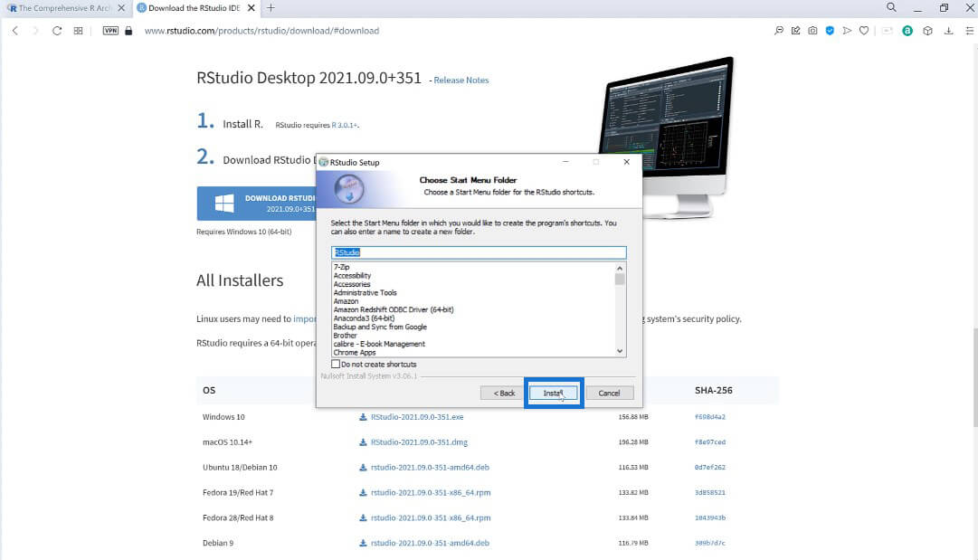Click the folder list scrollbar thumb
The width and height of the screenshot is (978, 560).
tap(620, 280)
